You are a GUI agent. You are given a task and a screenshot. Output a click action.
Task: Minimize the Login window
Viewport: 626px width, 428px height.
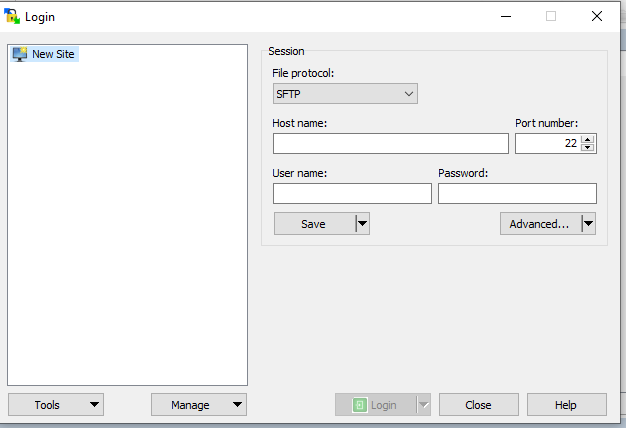click(x=506, y=16)
